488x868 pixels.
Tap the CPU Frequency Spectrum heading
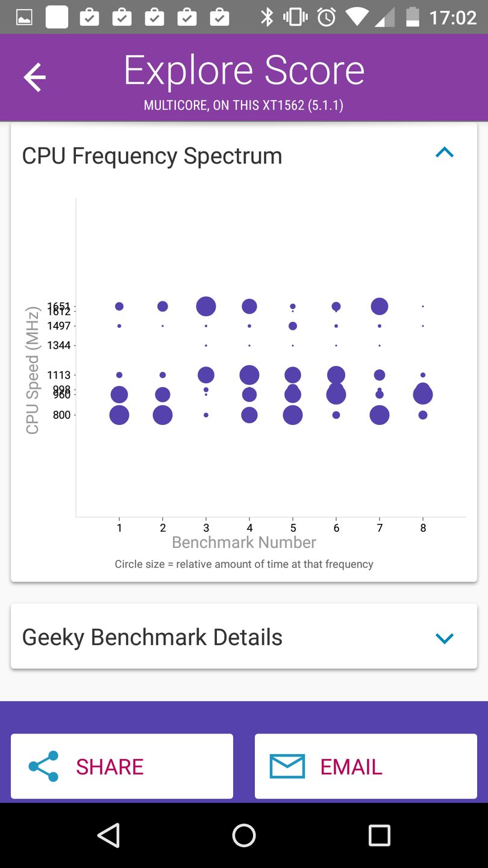pyautogui.click(x=152, y=156)
